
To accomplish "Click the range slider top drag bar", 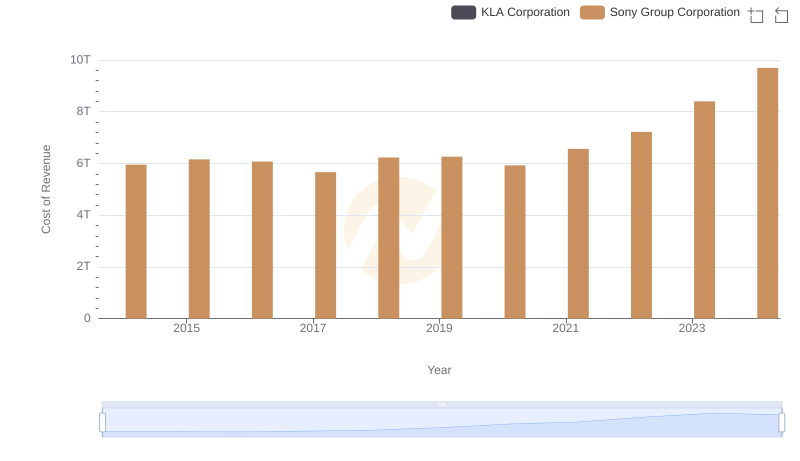I will coord(442,404).
